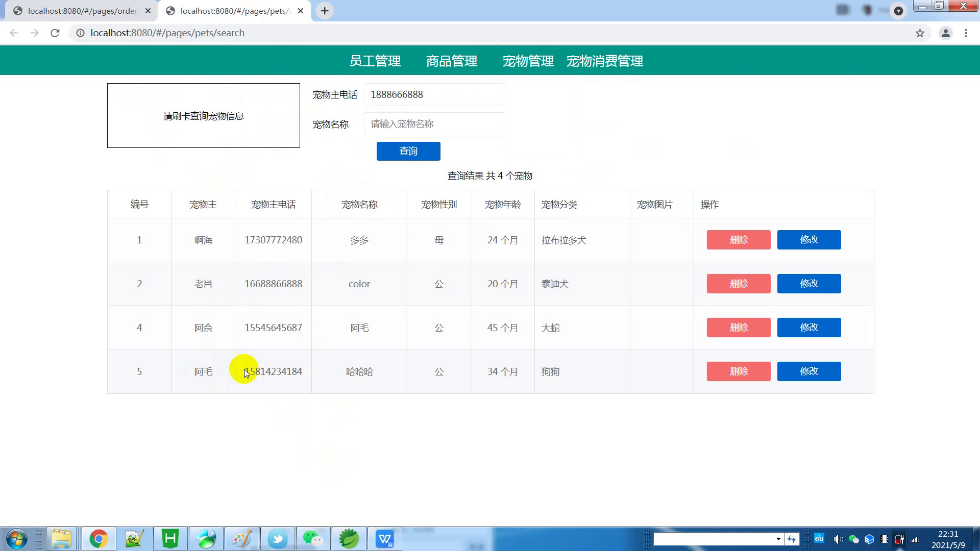Click 修改 for pet 哈哈哈

(809, 371)
